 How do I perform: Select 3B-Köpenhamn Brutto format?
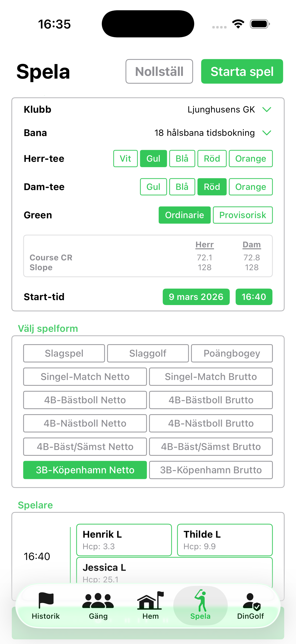point(211,470)
